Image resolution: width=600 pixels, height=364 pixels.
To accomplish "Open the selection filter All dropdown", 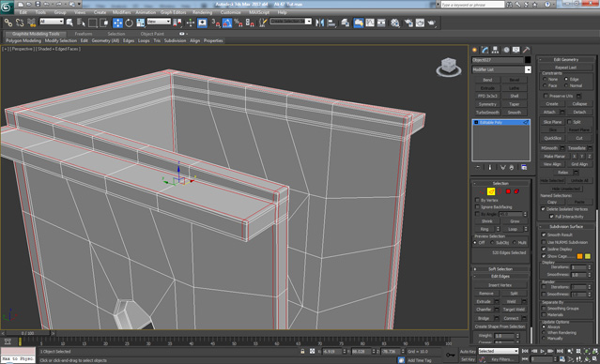I will (x=52, y=22).
